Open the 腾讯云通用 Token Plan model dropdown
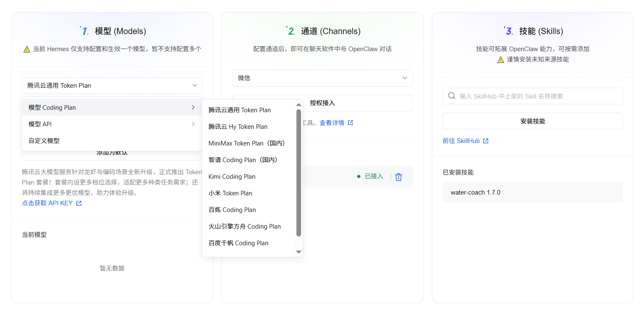Image resolution: width=644 pixels, height=313 pixels. pyautogui.click(x=112, y=86)
